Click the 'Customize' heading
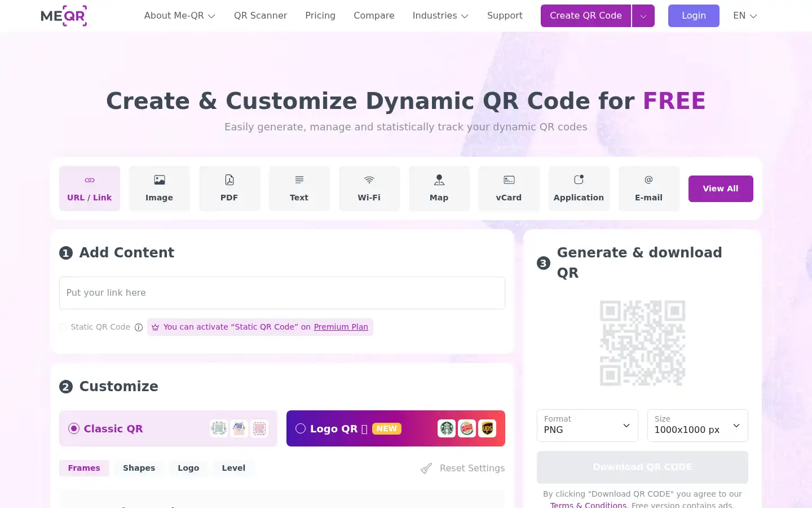The width and height of the screenshot is (812, 508). [119, 387]
